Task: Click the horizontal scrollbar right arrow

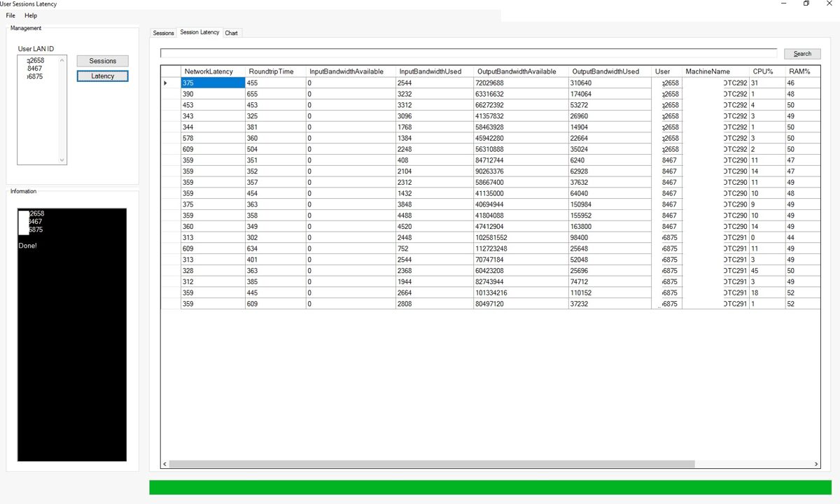Action: (816, 464)
